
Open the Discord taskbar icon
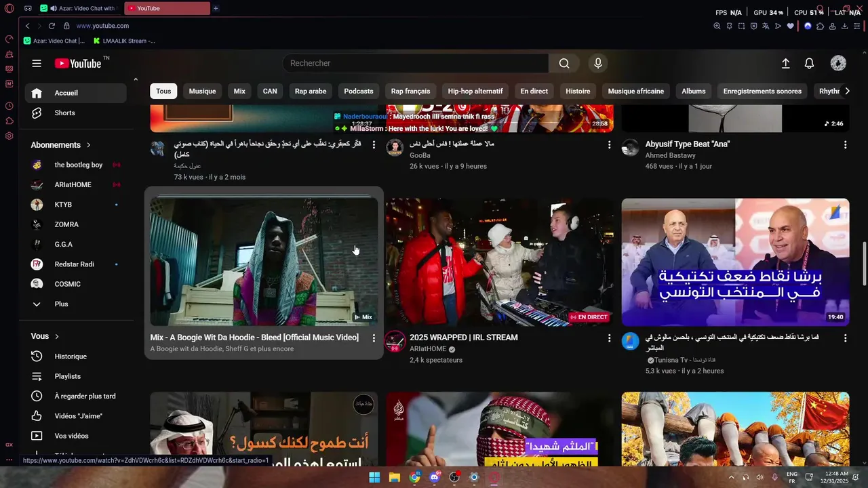pyautogui.click(x=434, y=477)
